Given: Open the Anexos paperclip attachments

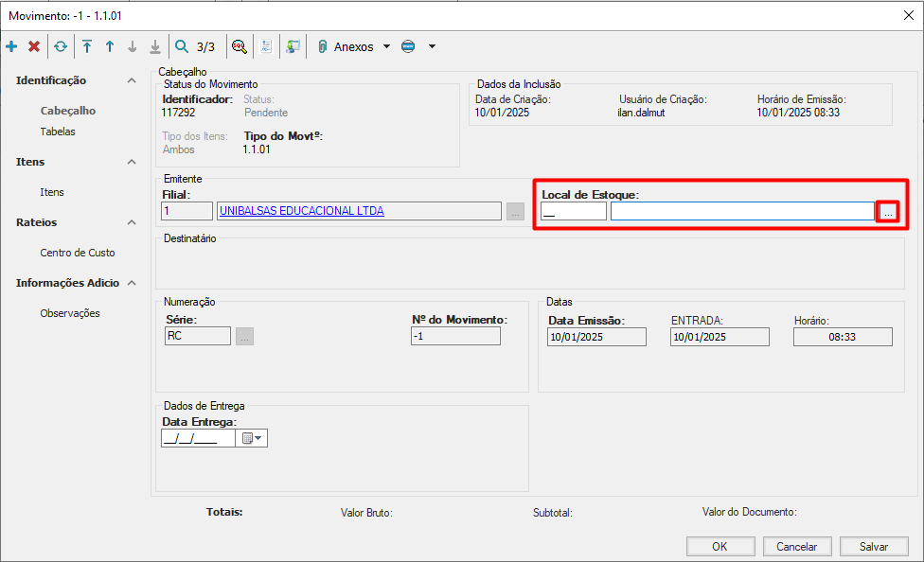Looking at the screenshot, I should (346, 46).
